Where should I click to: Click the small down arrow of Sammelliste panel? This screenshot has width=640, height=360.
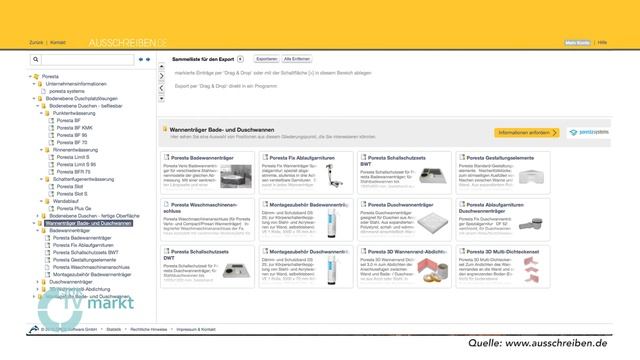coord(162,98)
